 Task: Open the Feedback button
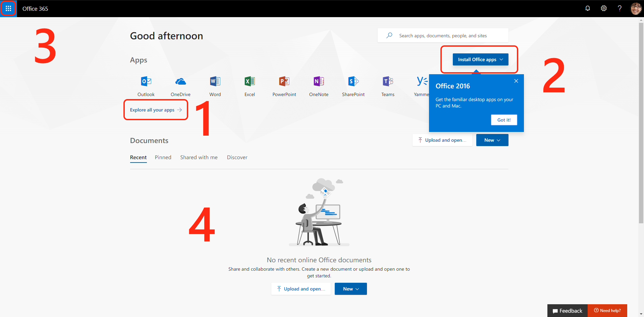click(568, 311)
